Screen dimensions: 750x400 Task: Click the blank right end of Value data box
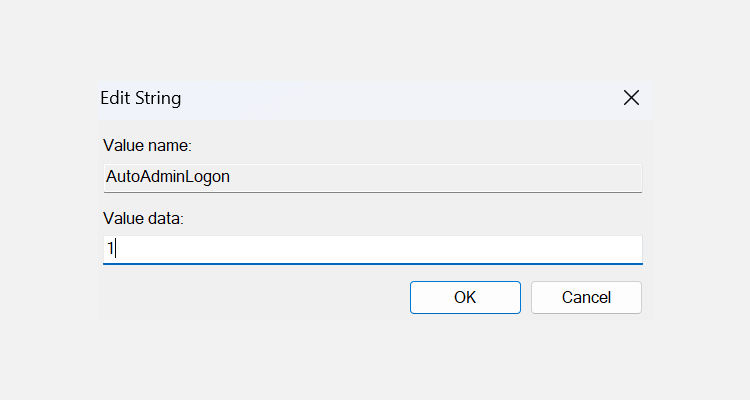(600, 249)
